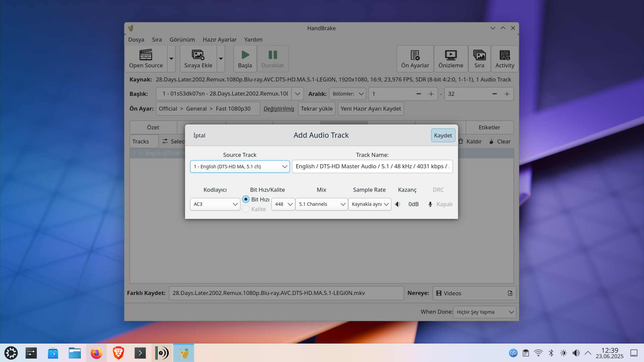Click the HandBrake pineapple taskbar icon
Screen dimensions: 644x362
pos(184,353)
